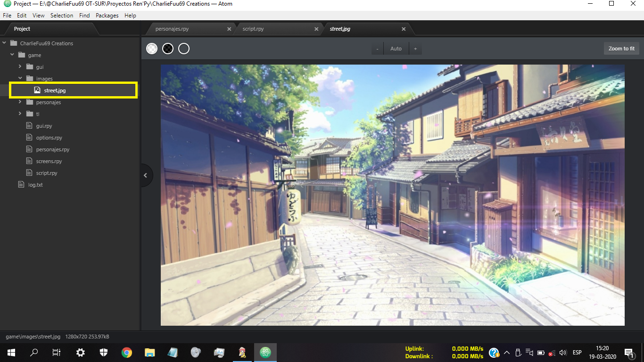Toggle the Project panel tab

[22, 29]
